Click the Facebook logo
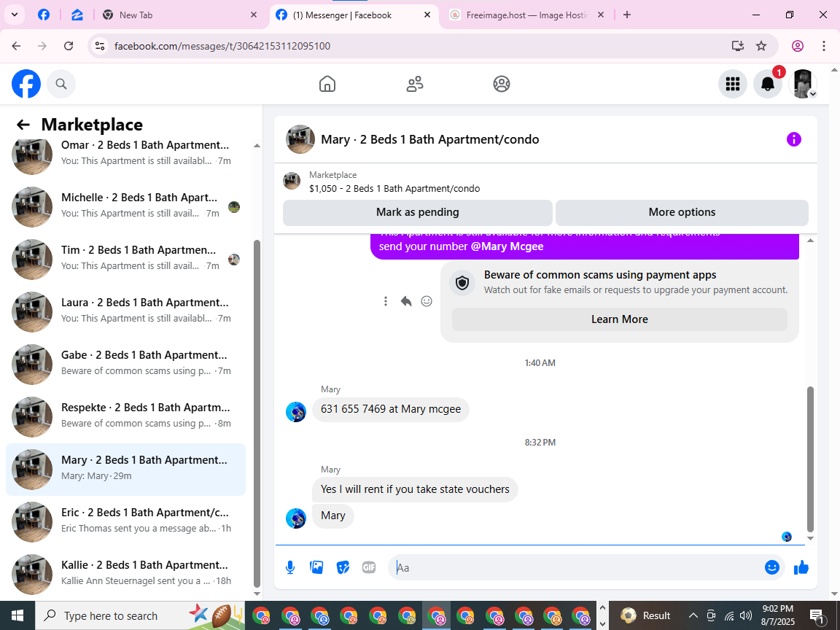Viewport: 840px width, 630px height. coord(26,84)
